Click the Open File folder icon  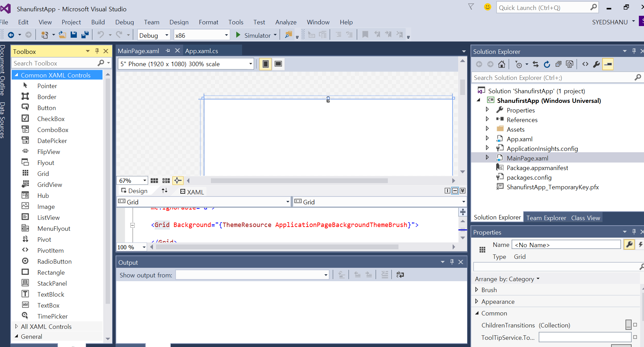click(62, 35)
